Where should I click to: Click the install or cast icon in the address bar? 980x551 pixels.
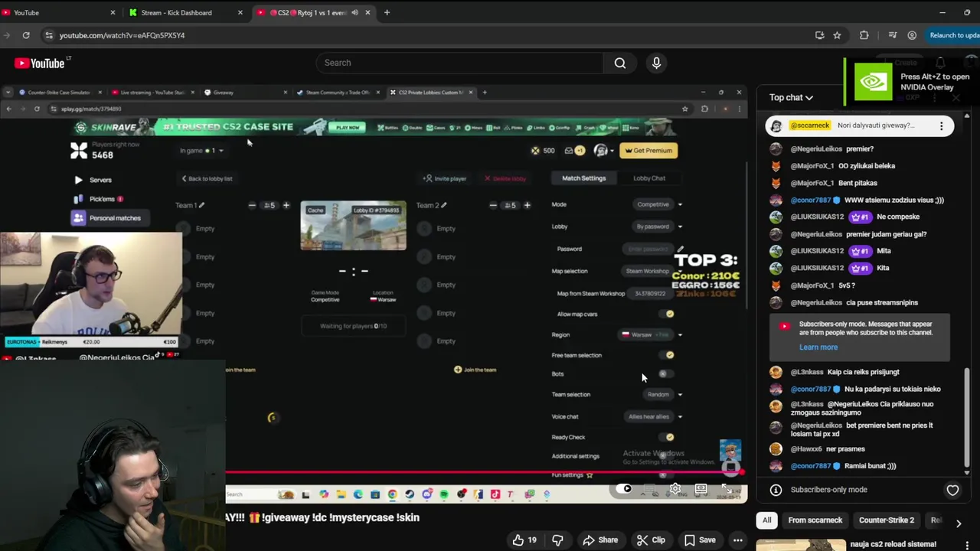point(819,35)
